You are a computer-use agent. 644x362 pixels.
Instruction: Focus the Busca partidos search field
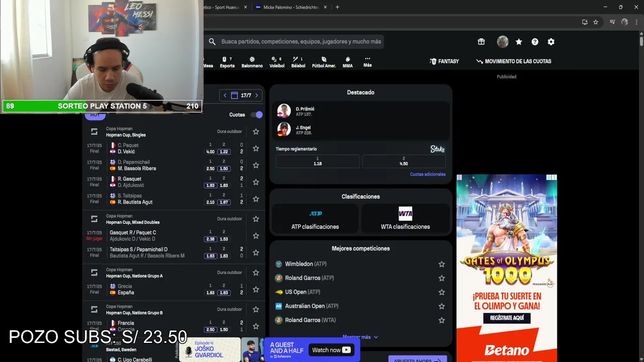click(x=301, y=42)
